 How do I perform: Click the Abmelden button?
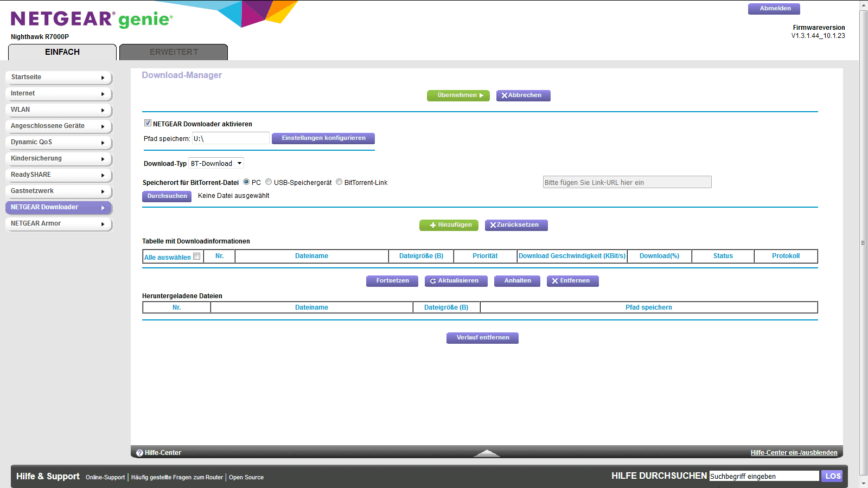tap(774, 9)
